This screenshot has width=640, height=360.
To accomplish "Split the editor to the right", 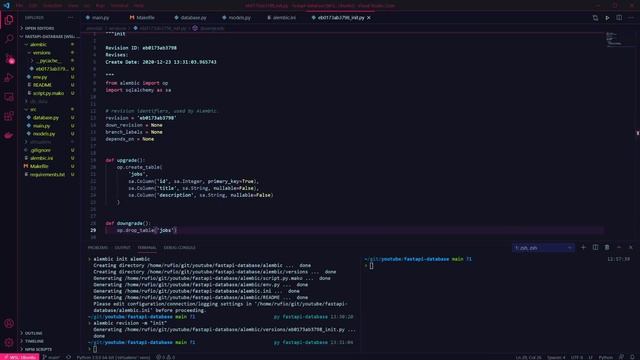I will (x=619, y=18).
